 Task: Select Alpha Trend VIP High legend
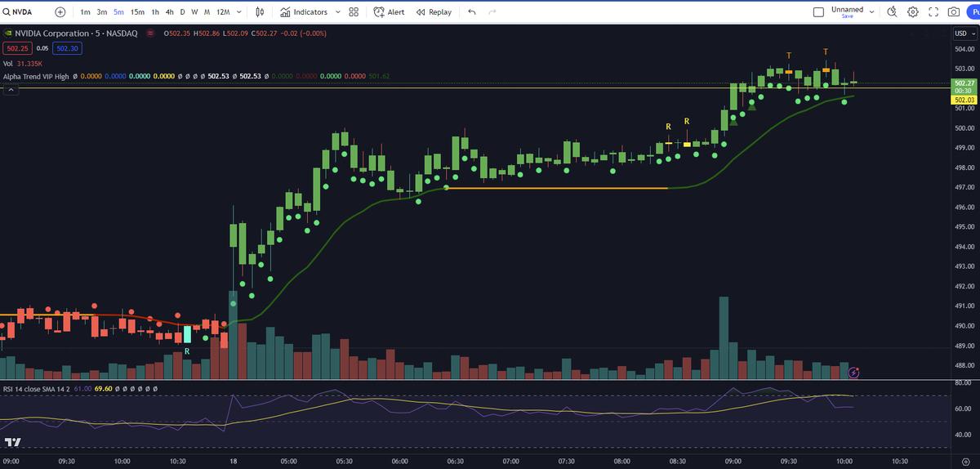point(36,76)
